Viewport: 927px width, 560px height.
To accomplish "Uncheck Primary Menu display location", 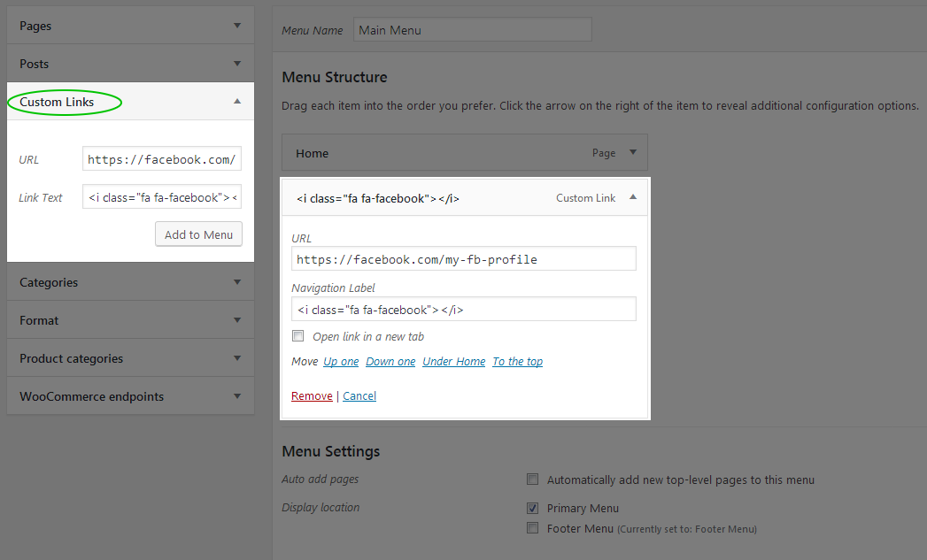I will [x=532, y=508].
